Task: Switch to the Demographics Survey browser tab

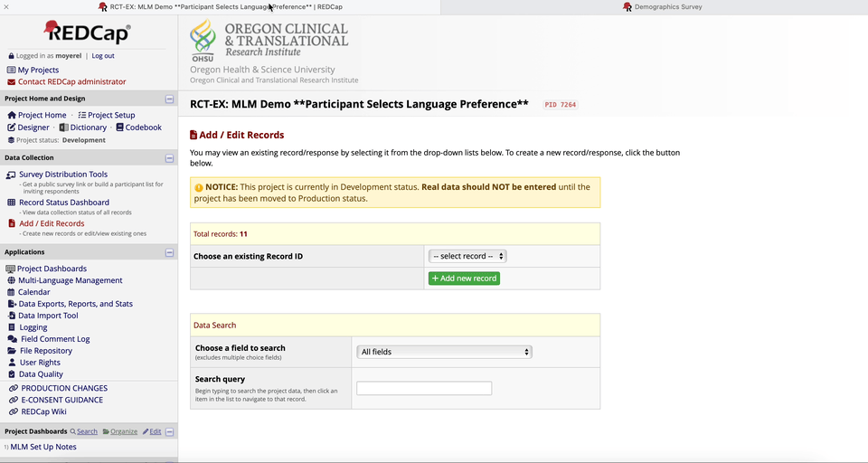Action: tap(663, 7)
